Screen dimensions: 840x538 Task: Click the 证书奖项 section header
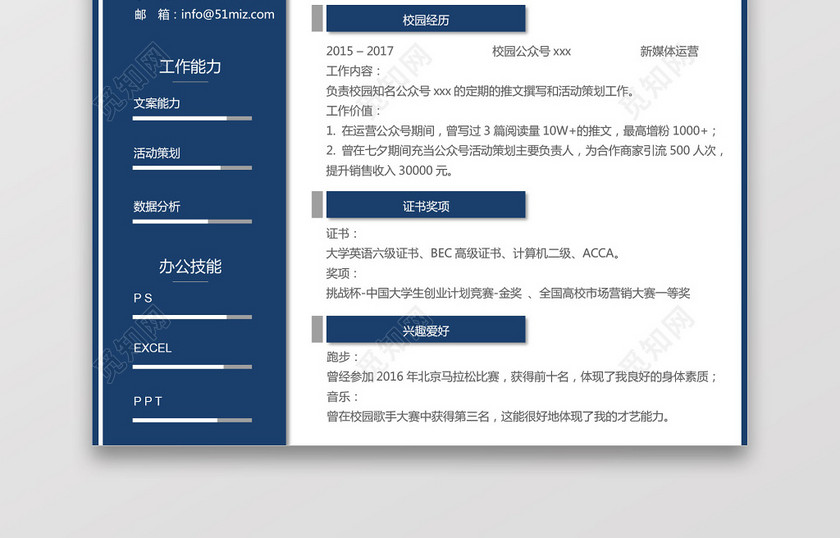(x=426, y=205)
